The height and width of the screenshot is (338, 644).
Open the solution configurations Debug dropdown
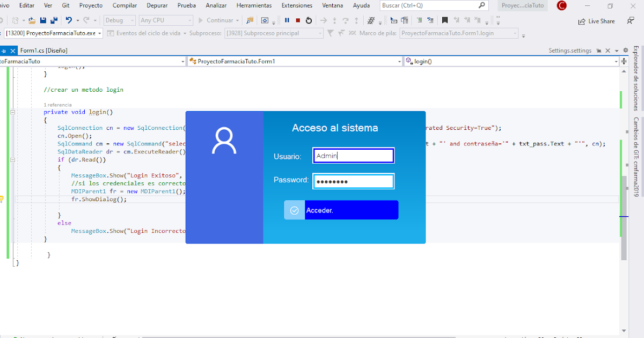[x=119, y=20]
